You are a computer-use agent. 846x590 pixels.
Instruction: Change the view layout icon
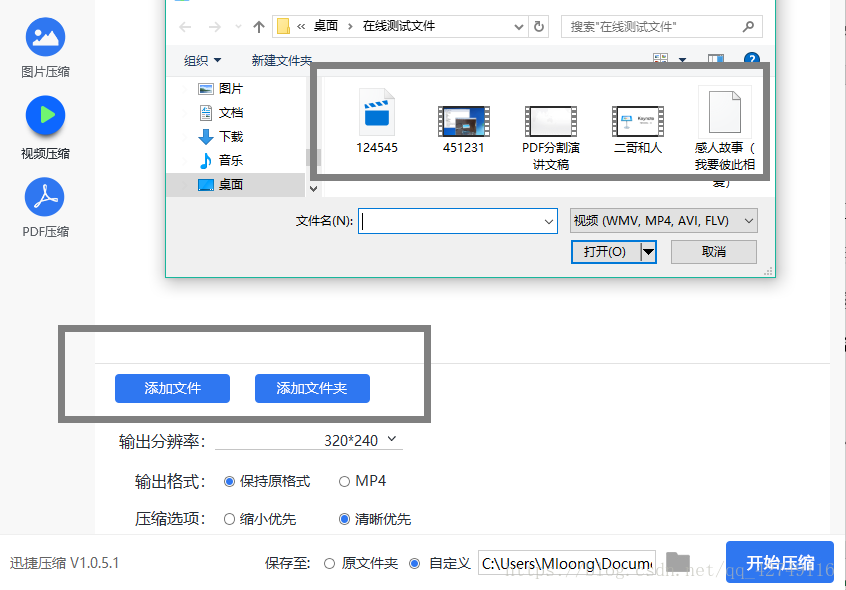point(660,59)
